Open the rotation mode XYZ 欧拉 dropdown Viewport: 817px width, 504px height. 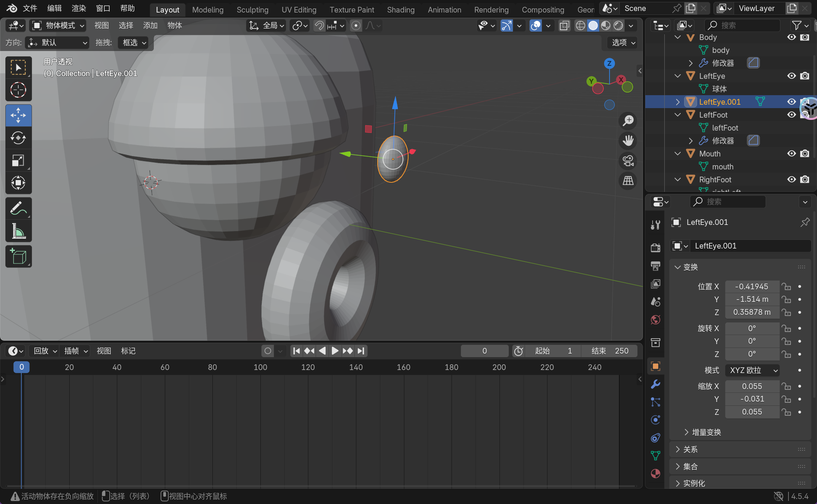(752, 370)
